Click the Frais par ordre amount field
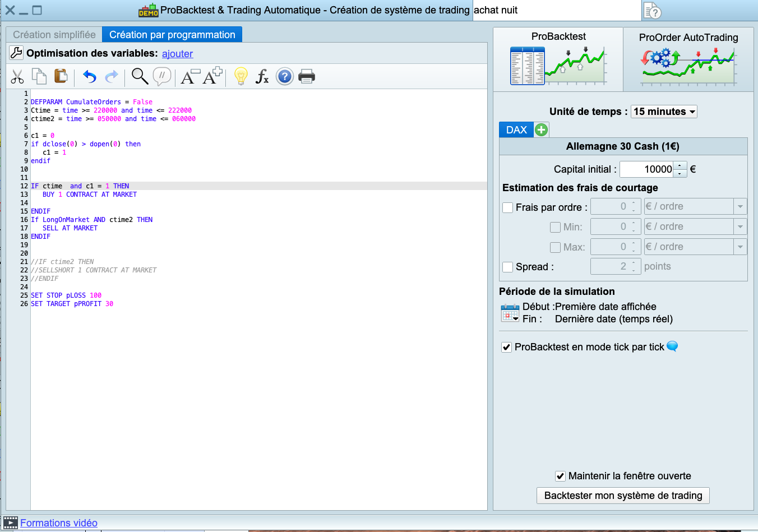 click(x=610, y=206)
